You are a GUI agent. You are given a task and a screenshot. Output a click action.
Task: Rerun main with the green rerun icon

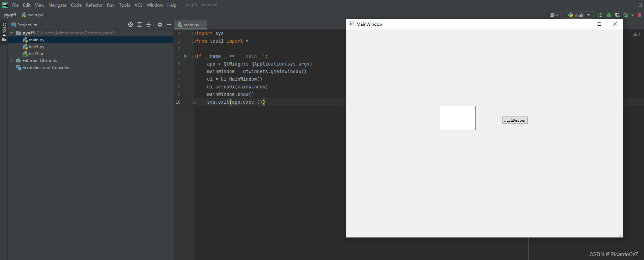[600, 15]
